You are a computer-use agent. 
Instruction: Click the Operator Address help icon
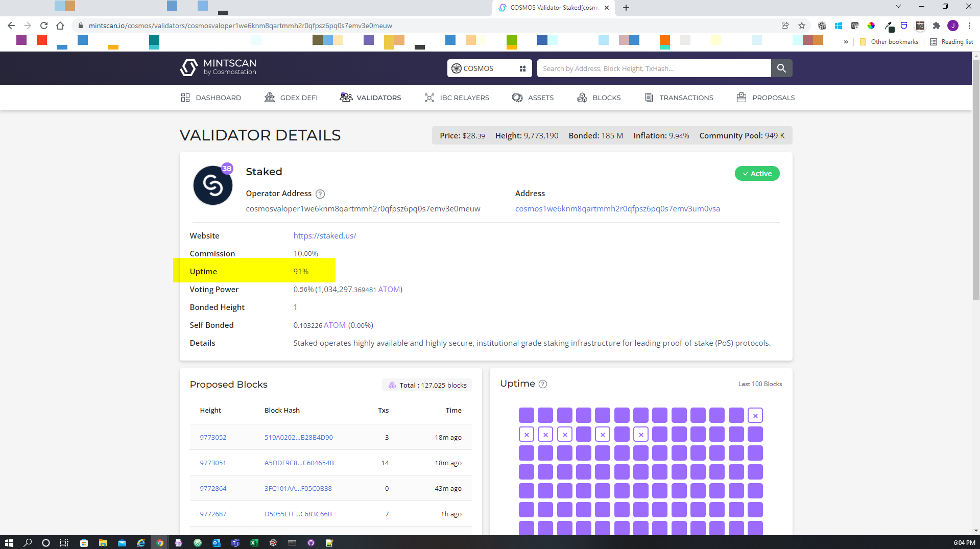(x=320, y=194)
